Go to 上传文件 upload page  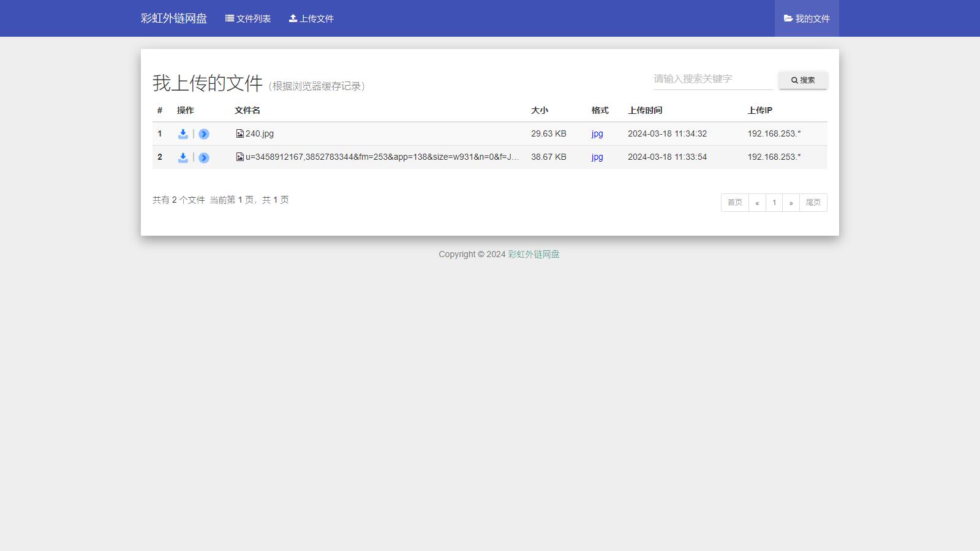click(311, 18)
